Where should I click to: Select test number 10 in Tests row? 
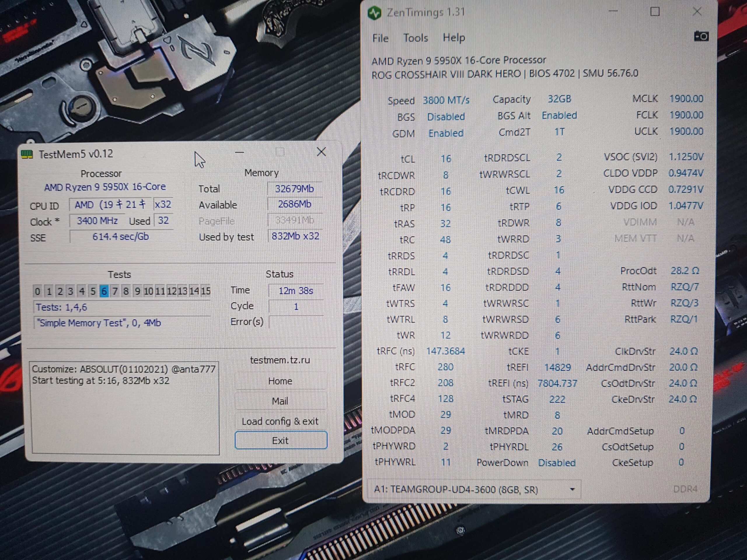click(x=149, y=291)
